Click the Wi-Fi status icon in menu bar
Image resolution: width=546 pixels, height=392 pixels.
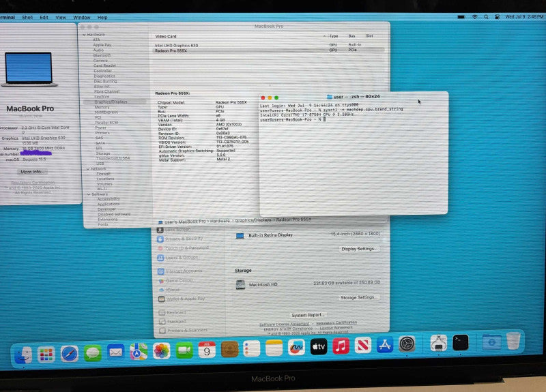(x=474, y=16)
